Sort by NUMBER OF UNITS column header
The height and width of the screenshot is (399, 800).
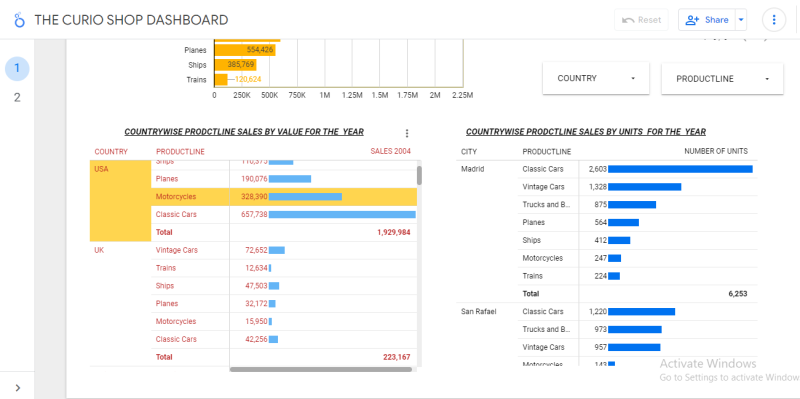[716, 152]
